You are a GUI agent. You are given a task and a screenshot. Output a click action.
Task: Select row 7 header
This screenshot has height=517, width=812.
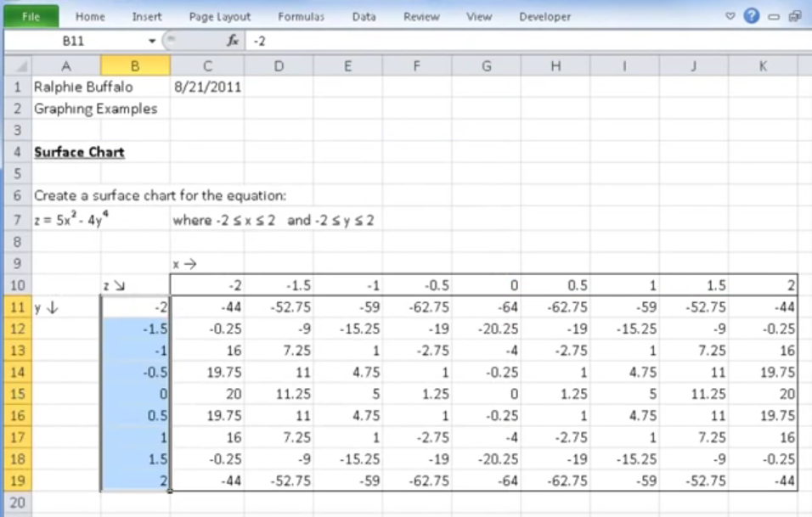click(x=18, y=220)
